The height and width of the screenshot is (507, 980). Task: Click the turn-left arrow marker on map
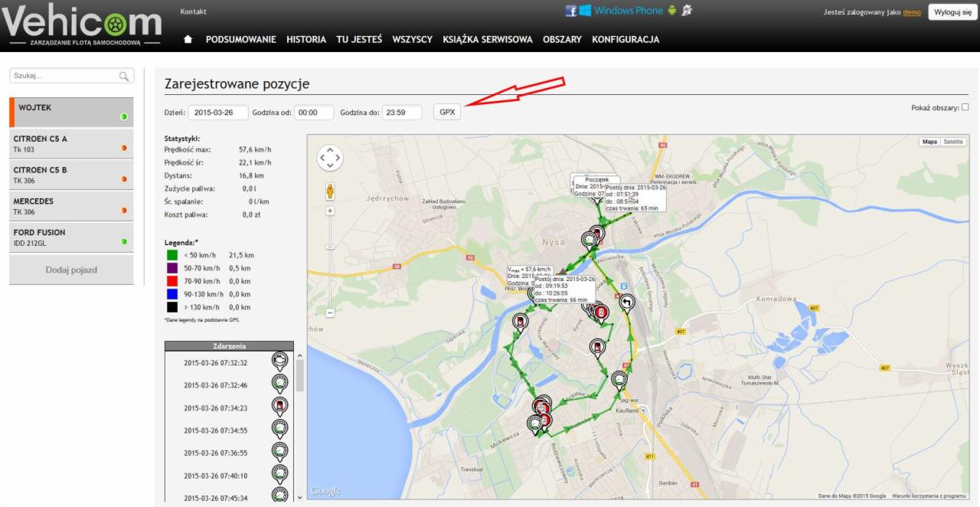627,303
